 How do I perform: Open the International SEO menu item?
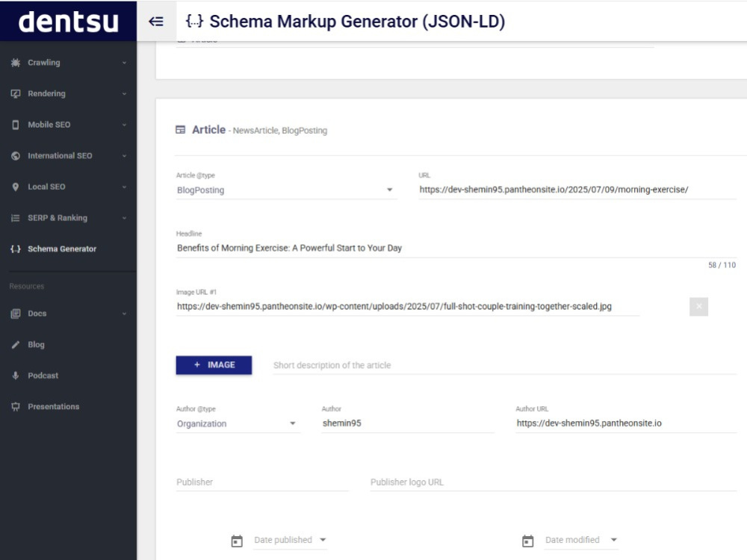point(68,156)
